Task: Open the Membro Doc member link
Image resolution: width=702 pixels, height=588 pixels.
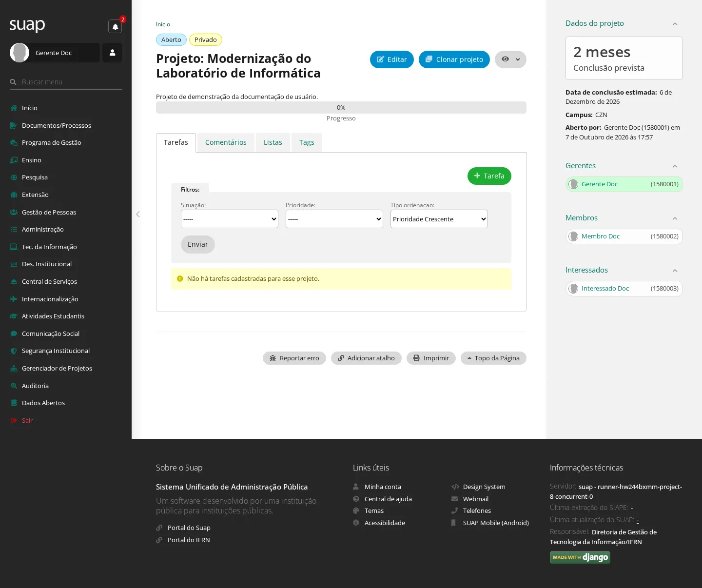Action: pyautogui.click(x=601, y=236)
